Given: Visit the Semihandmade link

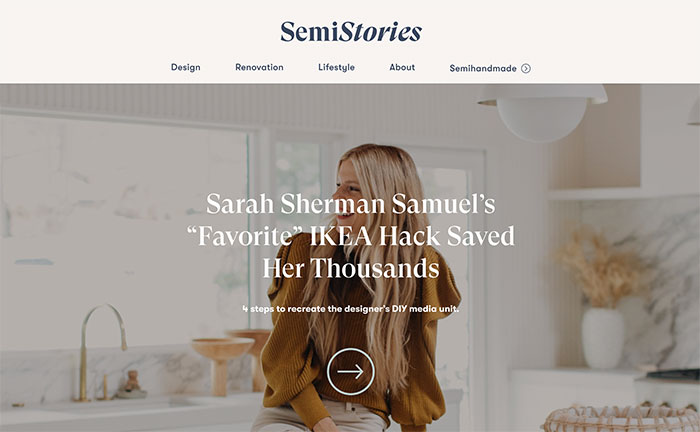Looking at the screenshot, I should coord(483,68).
